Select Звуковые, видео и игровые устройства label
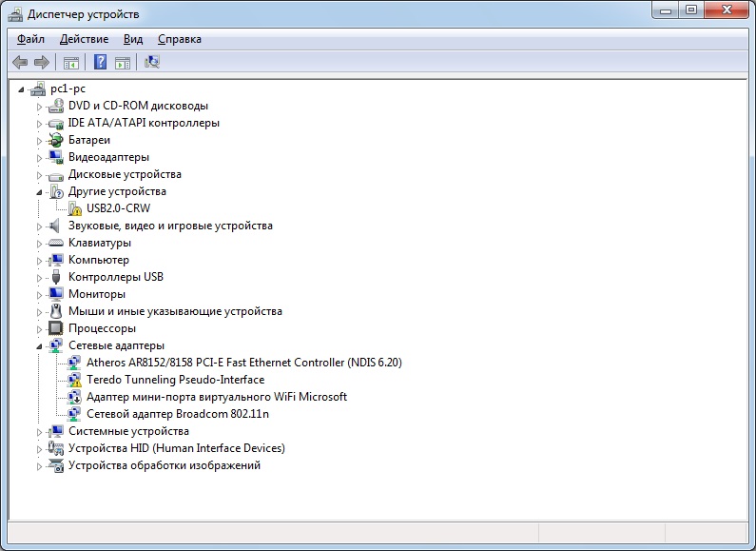756x551 pixels. tap(170, 226)
